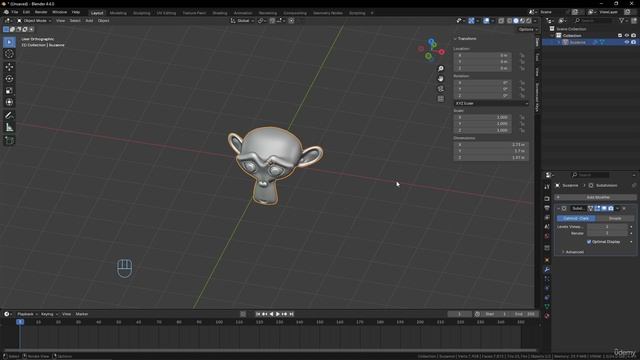The width and height of the screenshot is (640, 360).
Task: Select the Simple subdivision type button
Action: 615,218
